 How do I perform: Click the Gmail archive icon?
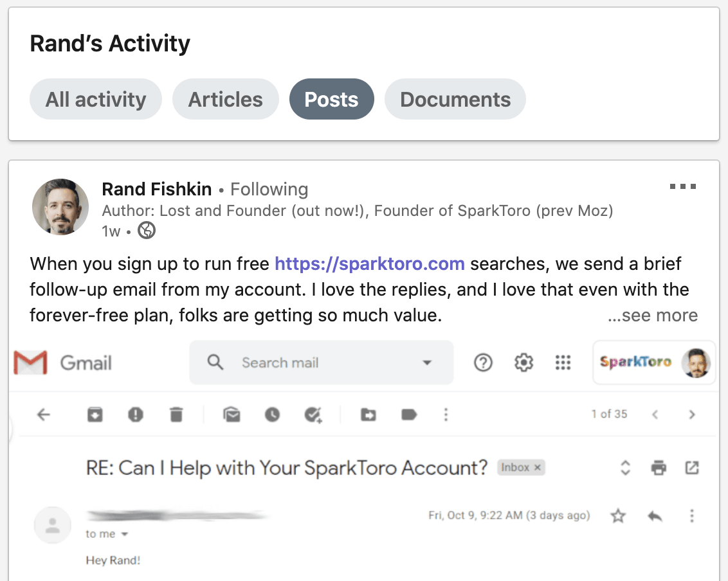(95, 414)
